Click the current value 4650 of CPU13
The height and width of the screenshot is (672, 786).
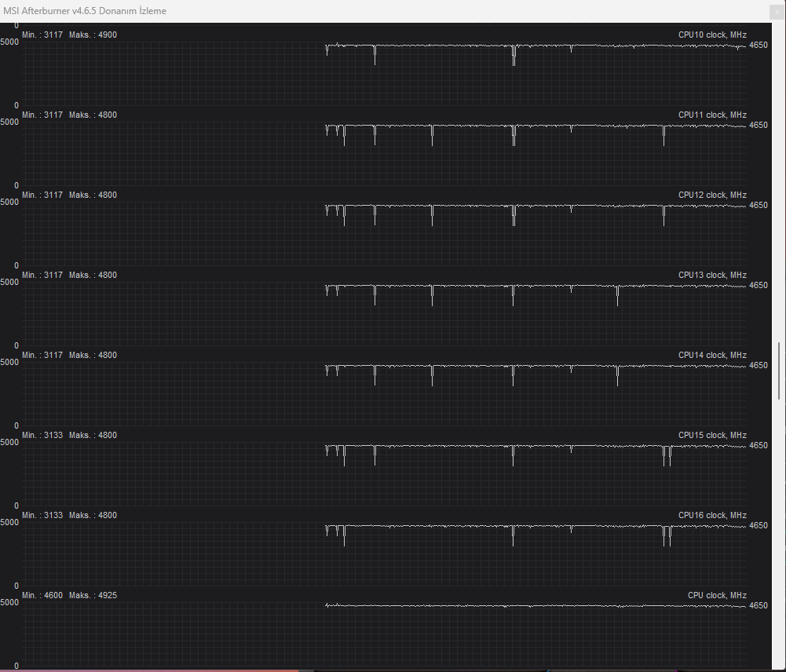coord(758,285)
